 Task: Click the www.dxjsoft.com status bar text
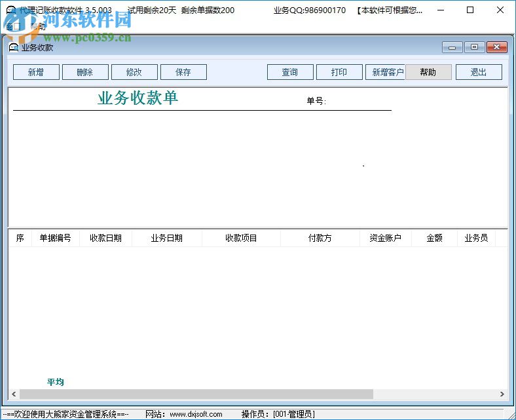pos(196,414)
